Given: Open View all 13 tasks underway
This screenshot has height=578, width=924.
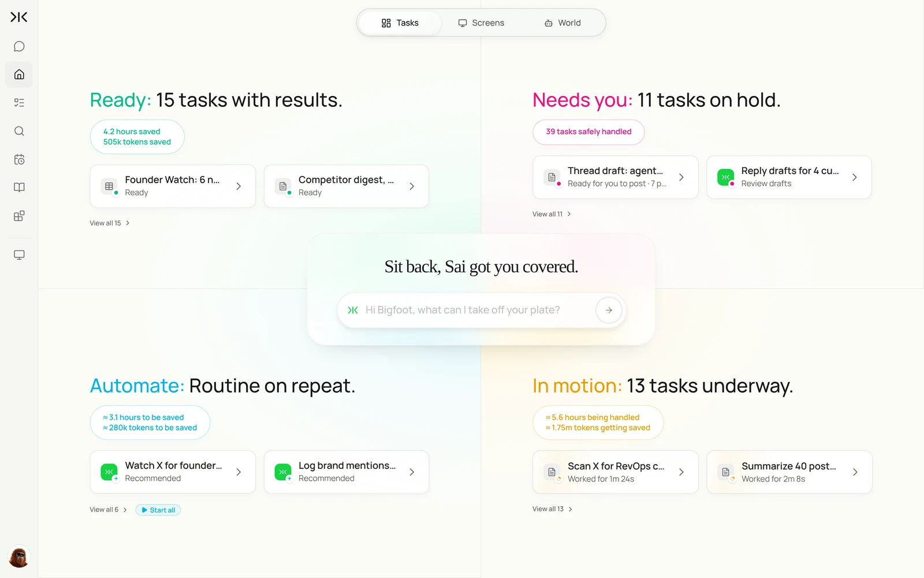Looking at the screenshot, I should tap(552, 509).
